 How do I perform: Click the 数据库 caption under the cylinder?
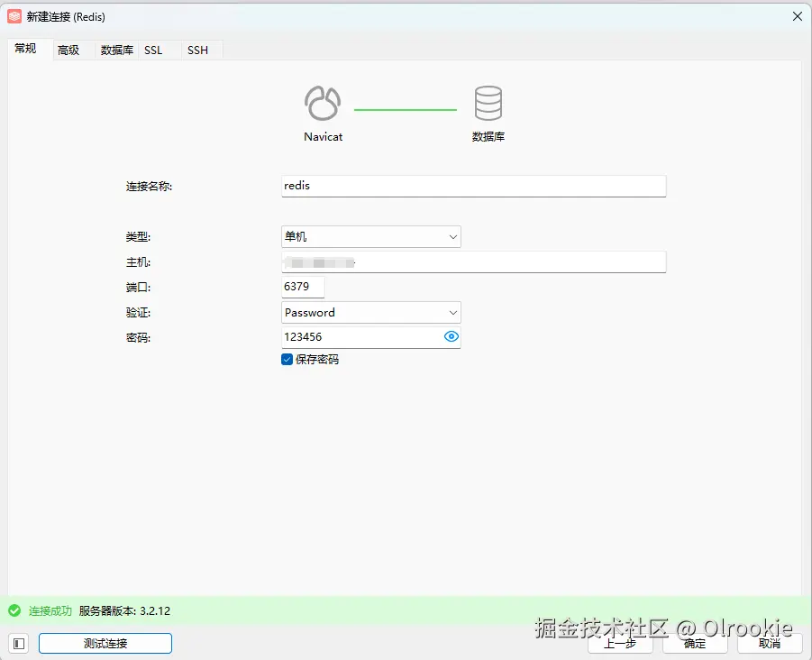(488, 137)
